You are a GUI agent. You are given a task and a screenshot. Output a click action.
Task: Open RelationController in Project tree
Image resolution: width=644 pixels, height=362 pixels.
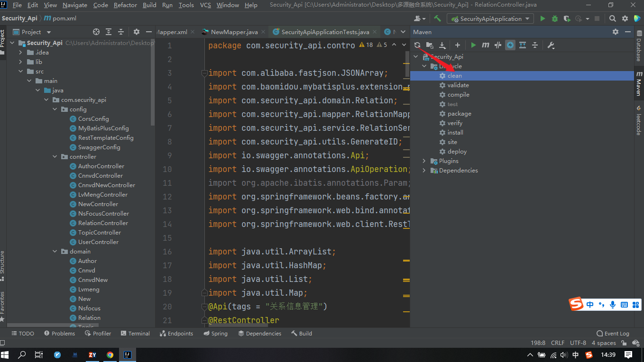[103, 223]
